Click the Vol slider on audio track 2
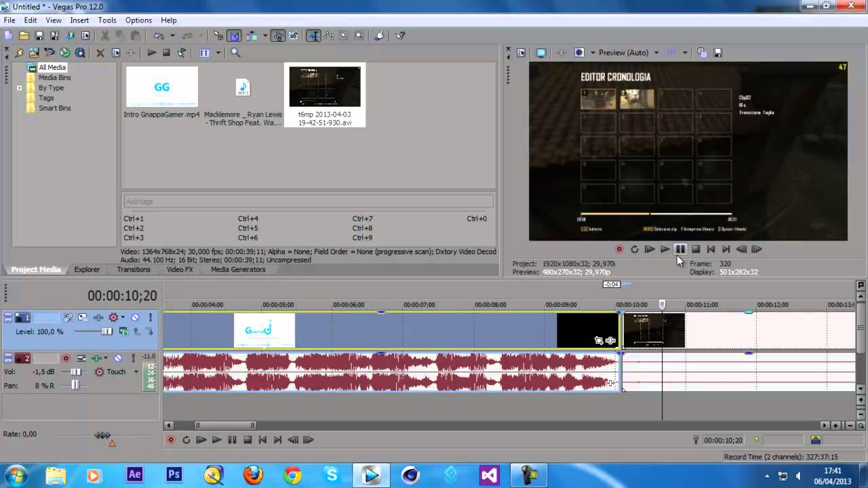868x488 pixels. 76,371
